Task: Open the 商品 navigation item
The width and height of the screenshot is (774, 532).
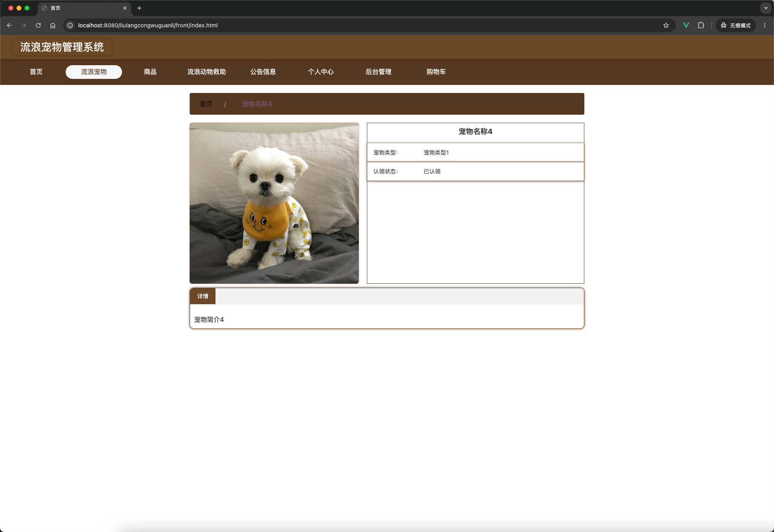Action: pos(150,72)
